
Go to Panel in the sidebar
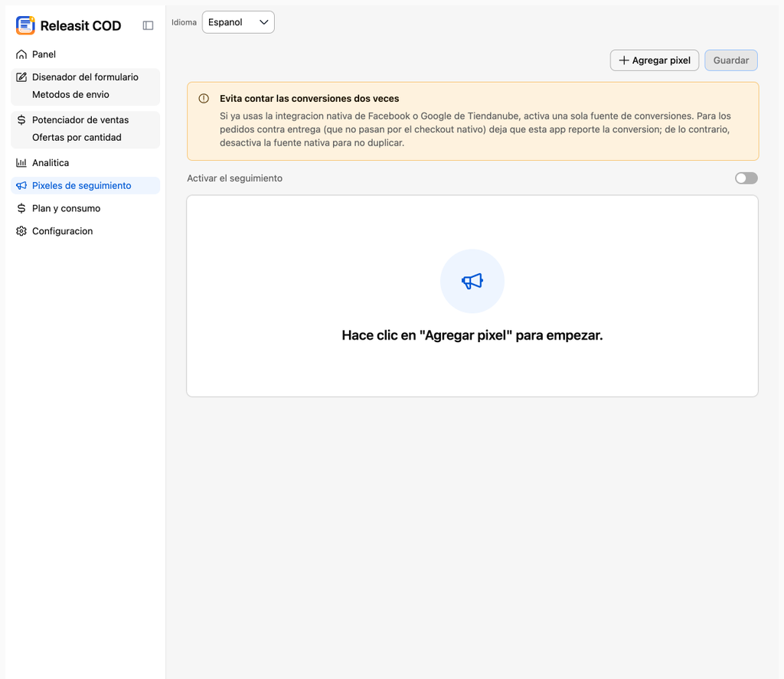pyautogui.click(x=85, y=54)
